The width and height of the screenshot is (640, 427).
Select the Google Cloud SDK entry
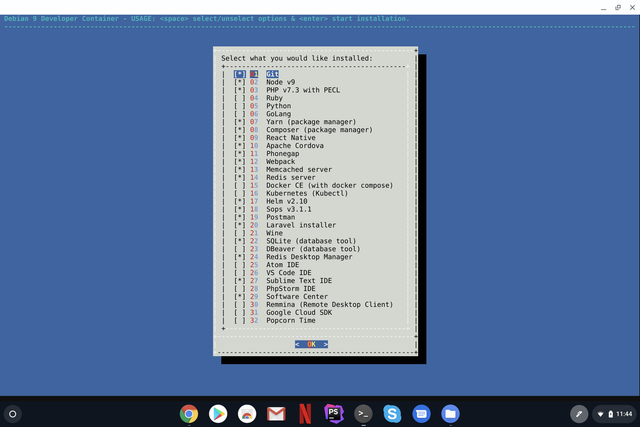(283, 313)
